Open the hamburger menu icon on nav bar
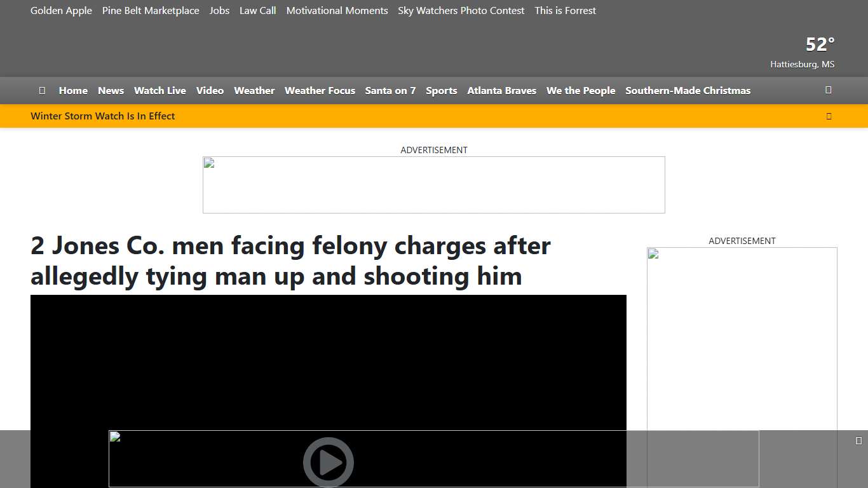Screen dimensions: 868x488 [42, 90]
